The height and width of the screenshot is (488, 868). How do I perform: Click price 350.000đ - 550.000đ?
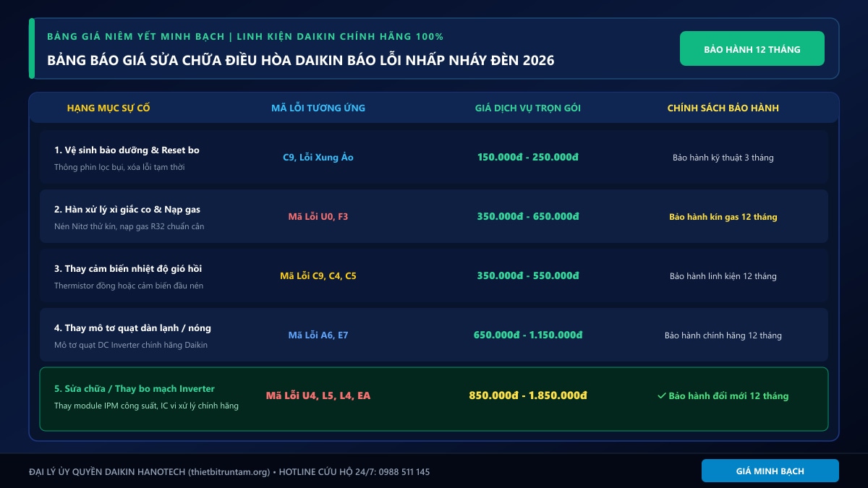coord(528,275)
